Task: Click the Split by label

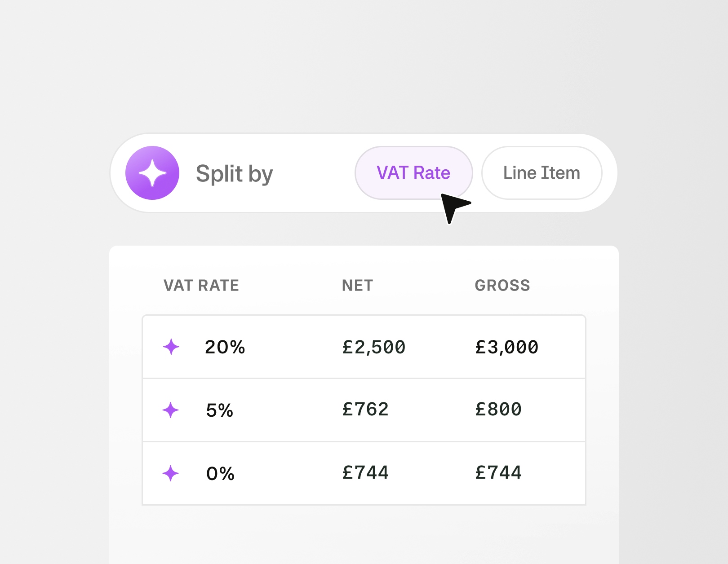Action: tap(234, 172)
